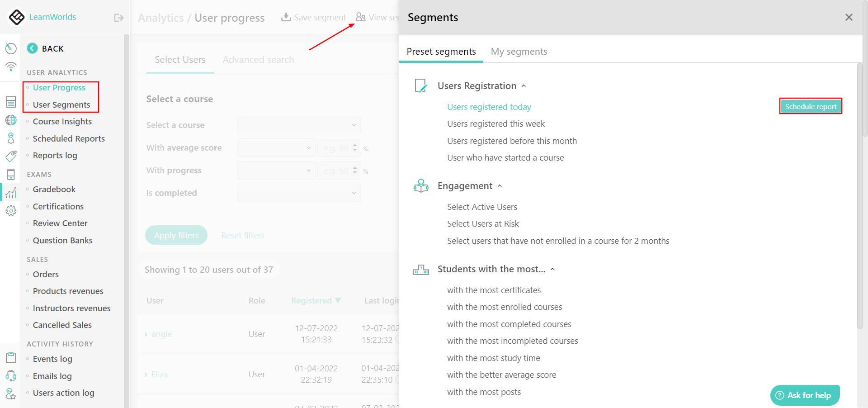Image resolution: width=868 pixels, height=408 pixels.
Task: Open Users registered this week segment
Action: pos(496,124)
